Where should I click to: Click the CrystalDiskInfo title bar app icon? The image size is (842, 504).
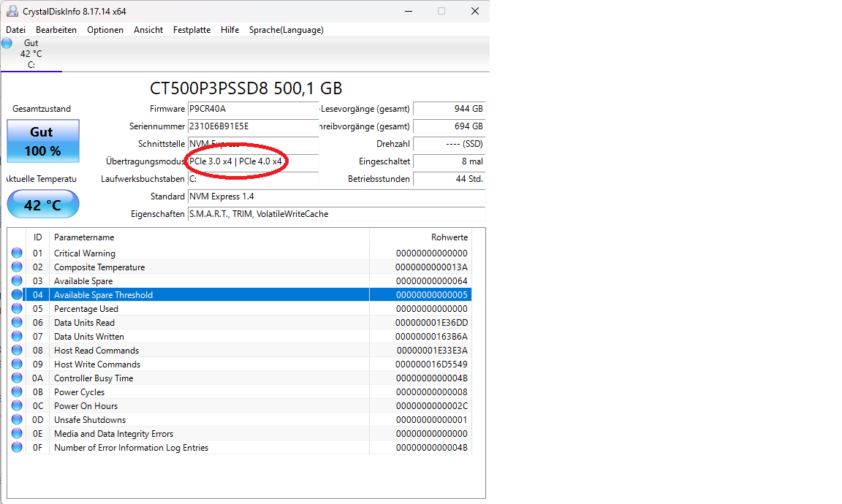click(x=12, y=11)
